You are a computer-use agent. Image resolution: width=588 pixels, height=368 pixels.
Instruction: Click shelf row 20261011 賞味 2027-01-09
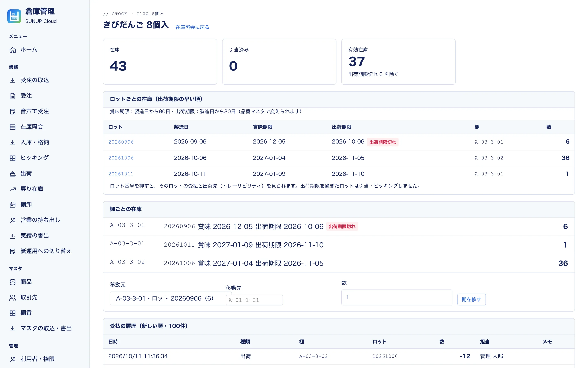[339, 245]
